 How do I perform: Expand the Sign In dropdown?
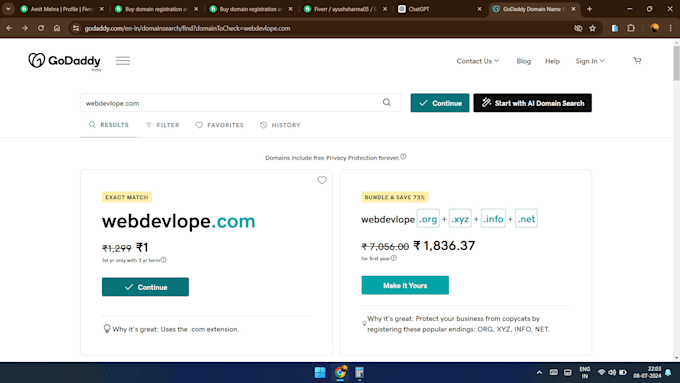590,61
